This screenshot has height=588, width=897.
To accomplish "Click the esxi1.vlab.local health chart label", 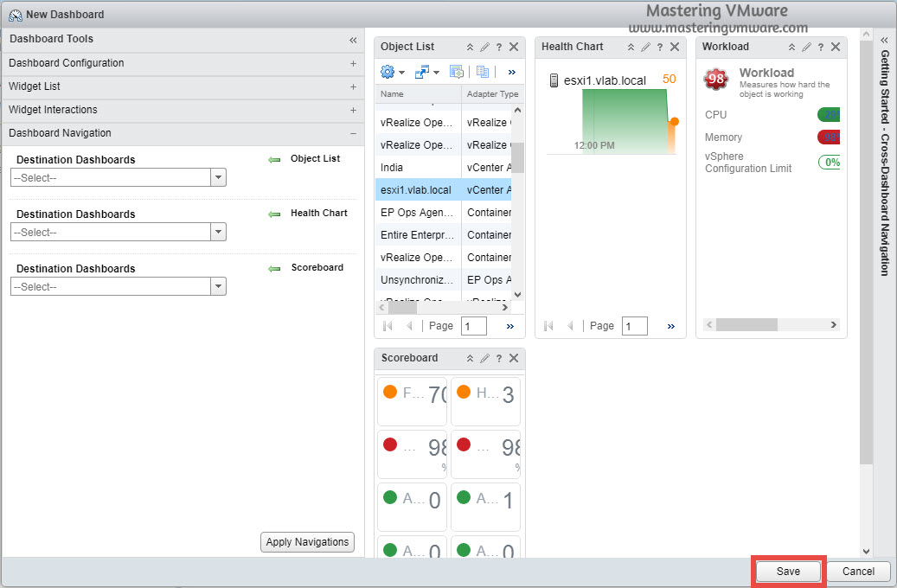I will click(x=605, y=80).
